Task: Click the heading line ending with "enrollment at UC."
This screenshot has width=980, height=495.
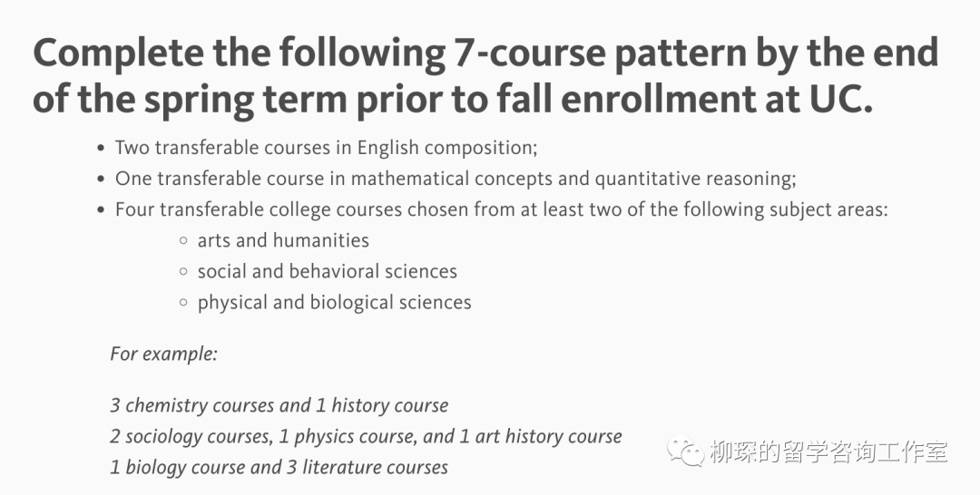Action: click(439, 100)
